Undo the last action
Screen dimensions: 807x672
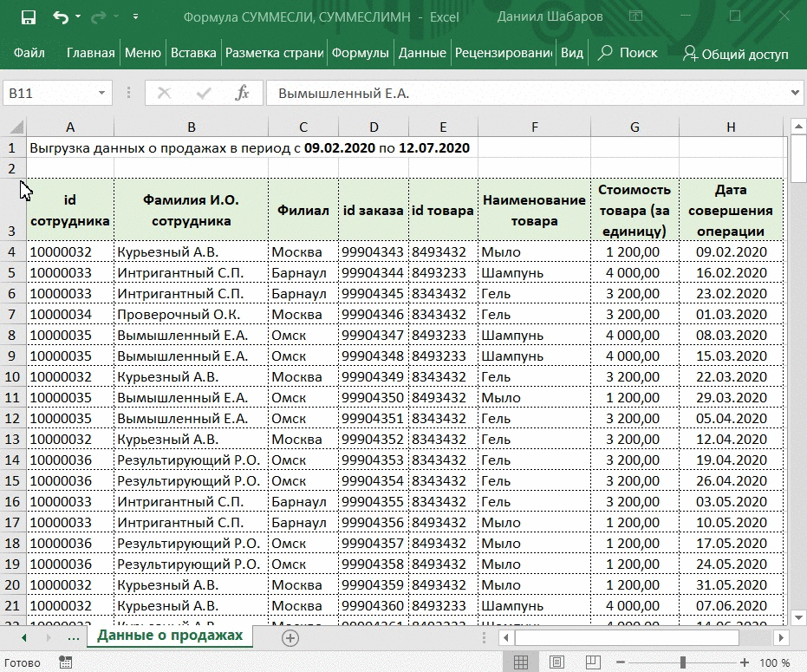click(x=60, y=17)
